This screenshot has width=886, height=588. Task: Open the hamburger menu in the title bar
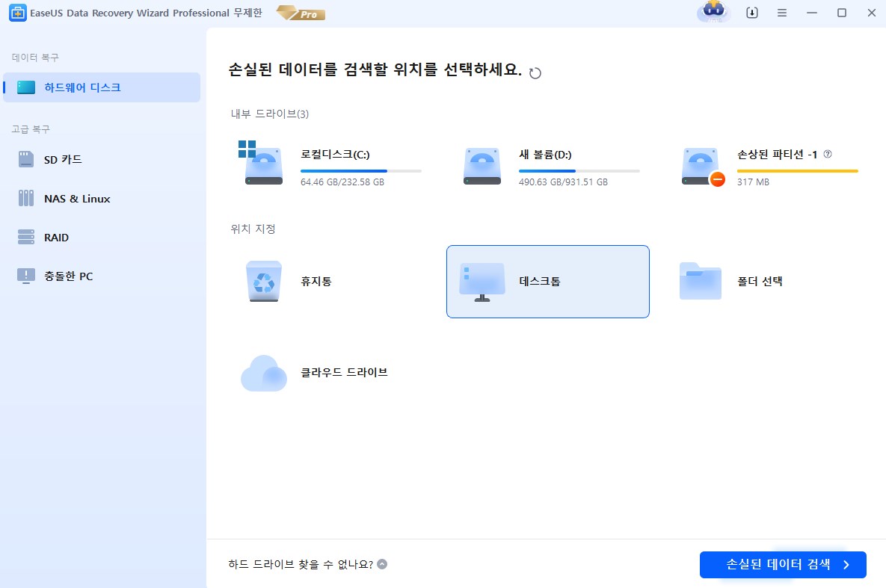(x=782, y=13)
